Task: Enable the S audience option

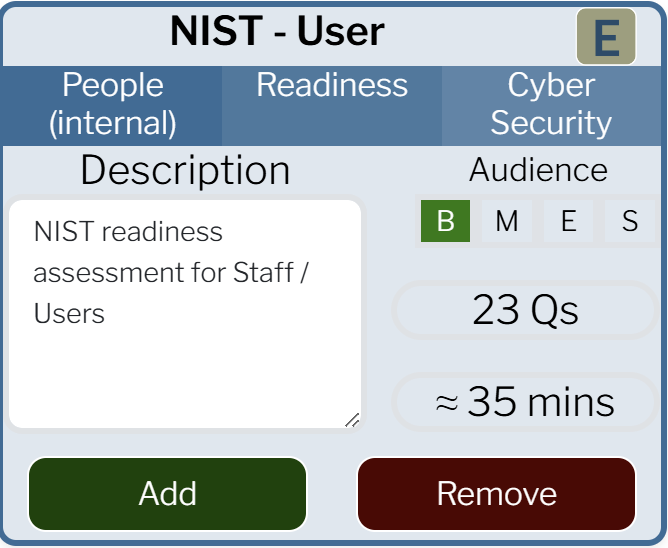Action: (629, 221)
